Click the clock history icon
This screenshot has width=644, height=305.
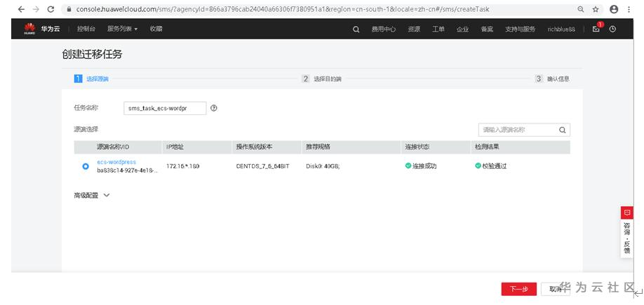pyautogui.click(x=612, y=29)
